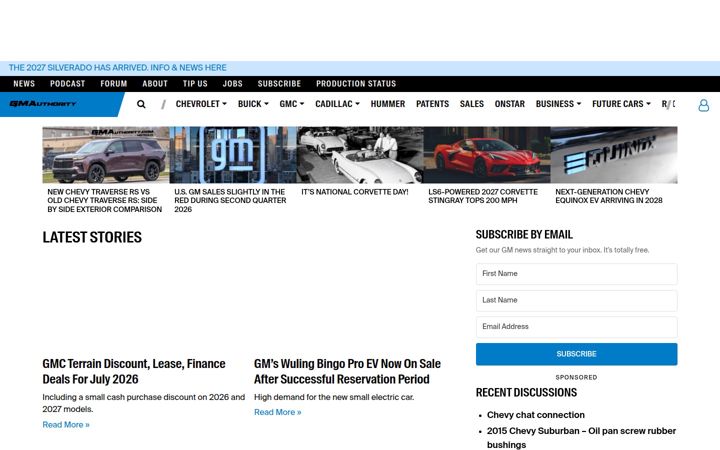Screen dimensions: 720x450
Task: Go to GM Authority logo homepage
Action: 43,104
